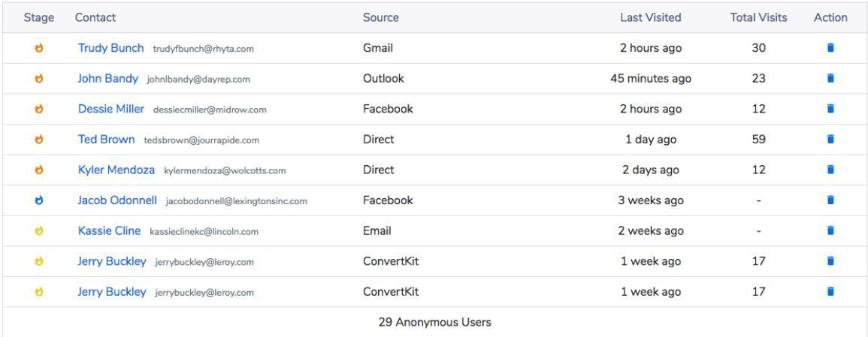Open Trudy Bunch contact profile
This screenshot has width=868, height=337.
tap(110, 48)
